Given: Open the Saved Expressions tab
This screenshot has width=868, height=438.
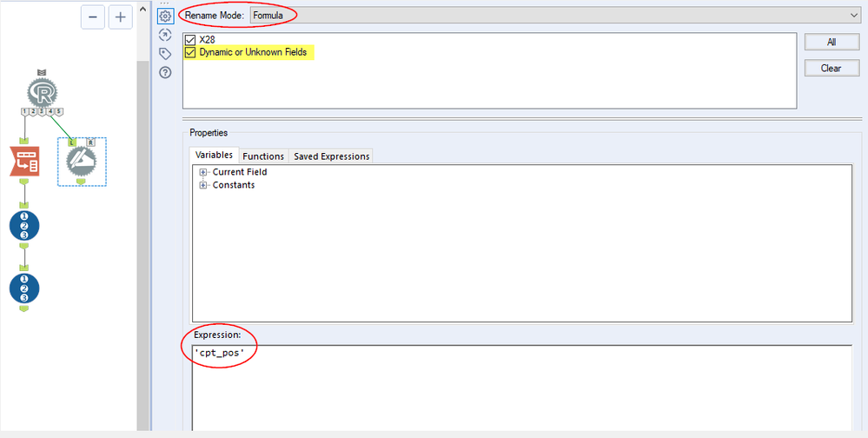Looking at the screenshot, I should [x=332, y=156].
